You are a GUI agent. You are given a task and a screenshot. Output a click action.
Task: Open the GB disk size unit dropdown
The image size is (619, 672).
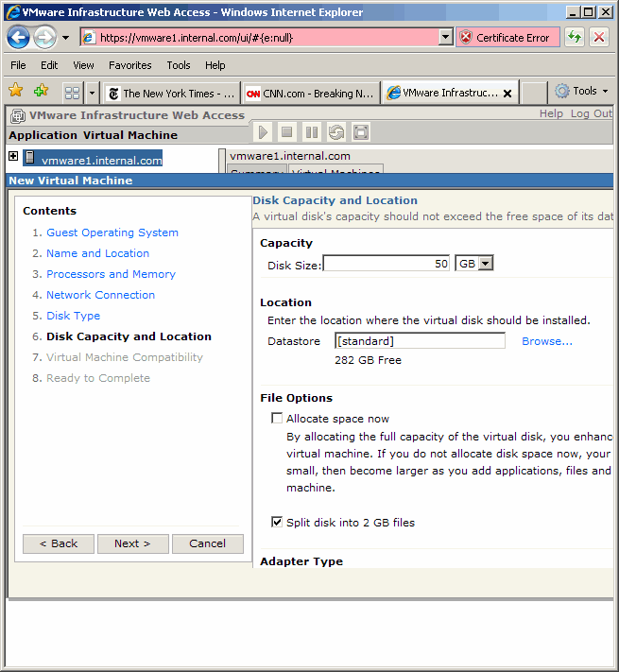point(485,264)
